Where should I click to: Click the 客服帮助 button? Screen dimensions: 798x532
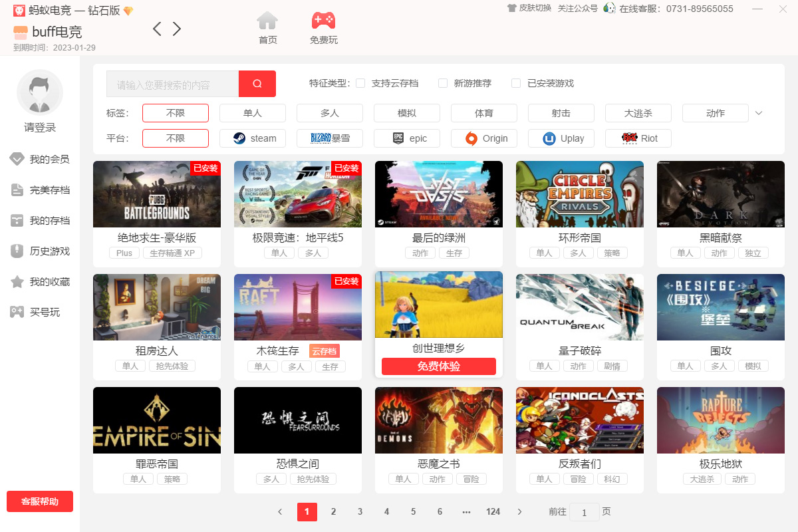point(40,501)
